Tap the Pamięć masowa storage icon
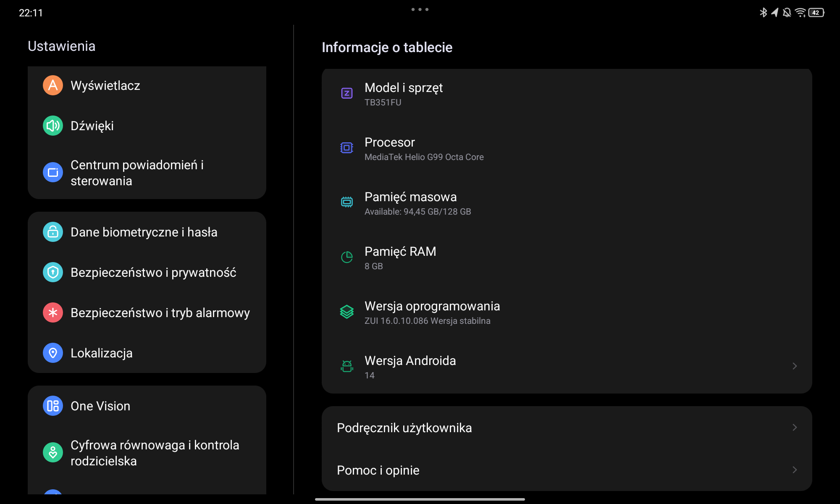 coord(346,202)
